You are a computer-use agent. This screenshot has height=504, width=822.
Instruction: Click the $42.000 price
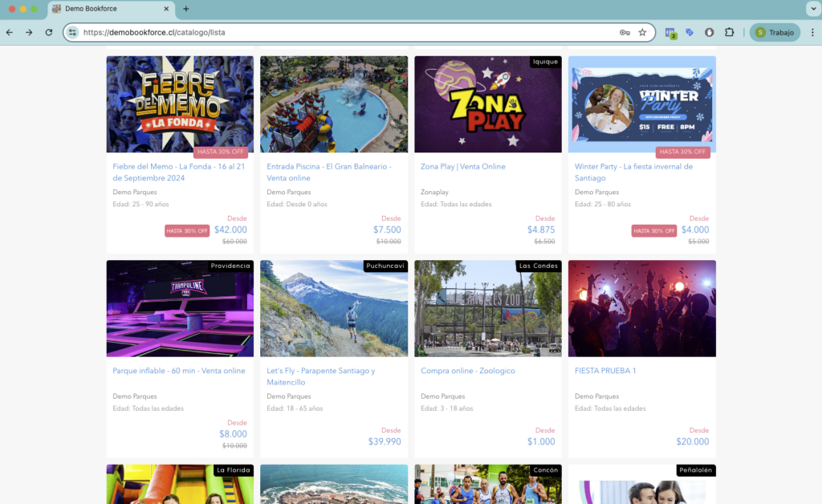(x=230, y=230)
